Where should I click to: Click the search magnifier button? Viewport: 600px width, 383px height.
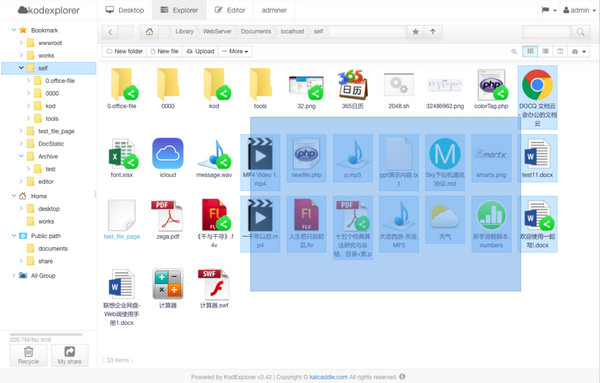click(x=580, y=32)
